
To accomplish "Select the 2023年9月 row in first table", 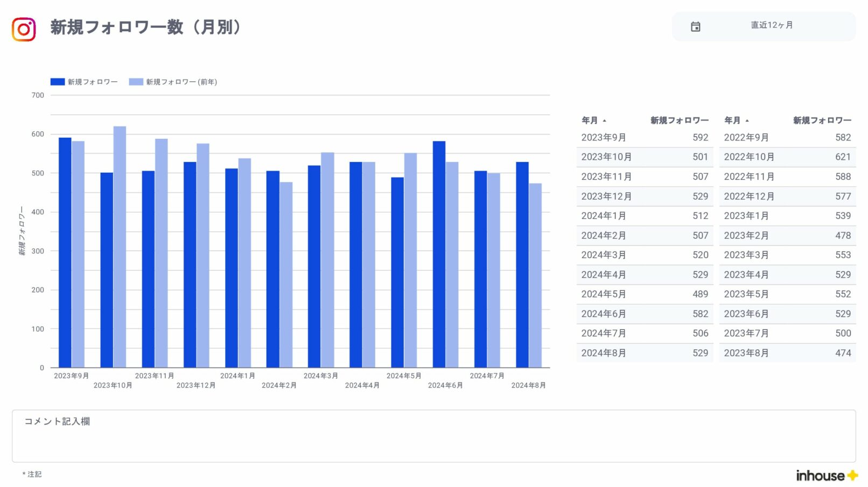I will [x=644, y=138].
